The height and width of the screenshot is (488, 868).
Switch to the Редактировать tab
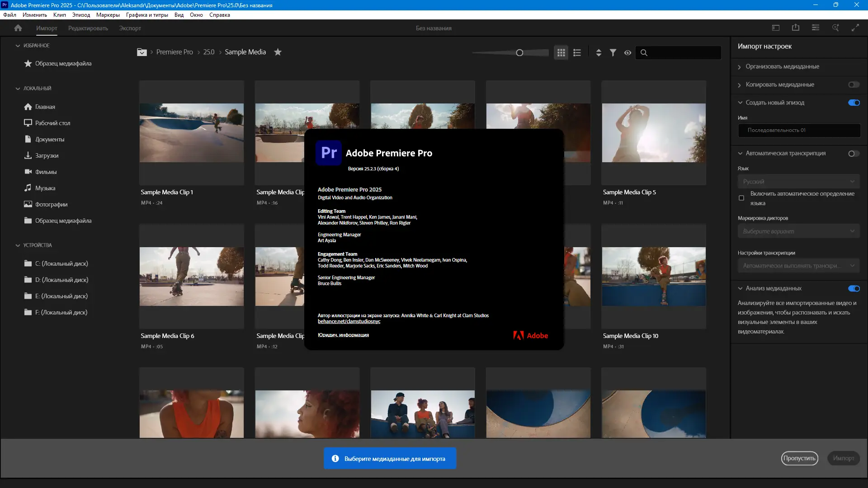(x=88, y=28)
